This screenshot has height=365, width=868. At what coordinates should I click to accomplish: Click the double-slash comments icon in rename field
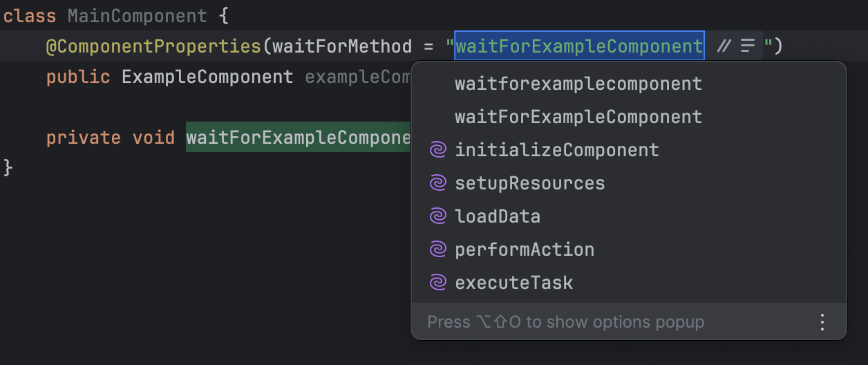[x=724, y=46]
